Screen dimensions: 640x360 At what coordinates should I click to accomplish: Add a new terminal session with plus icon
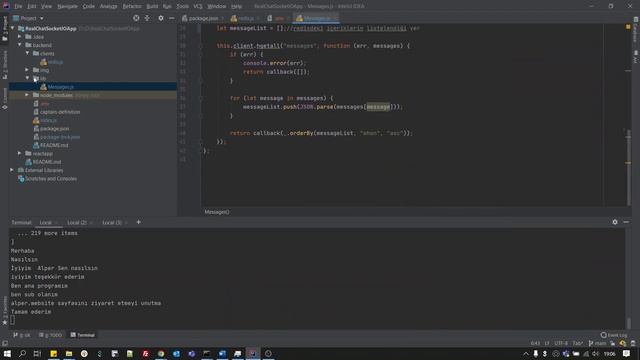click(x=138, y=222)
